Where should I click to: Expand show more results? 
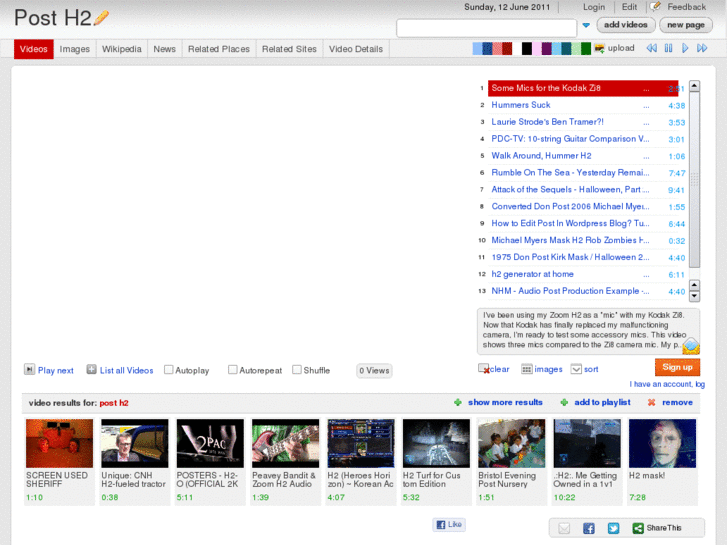505,402
